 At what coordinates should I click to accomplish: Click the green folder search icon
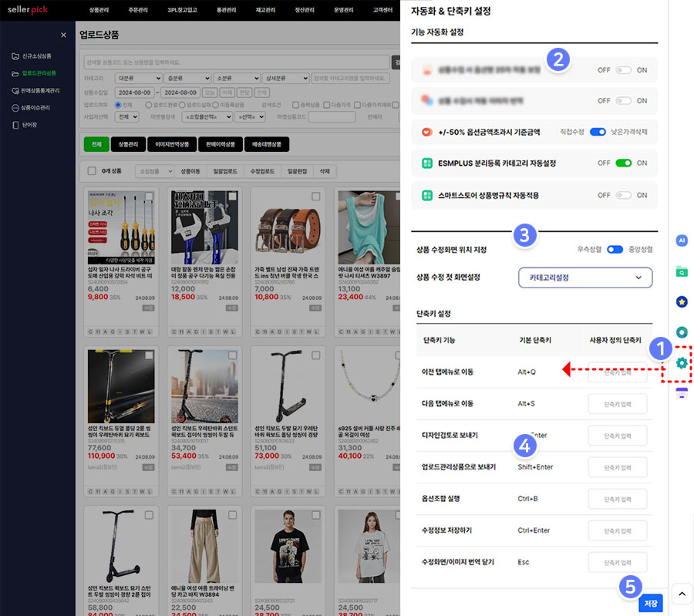682,271
